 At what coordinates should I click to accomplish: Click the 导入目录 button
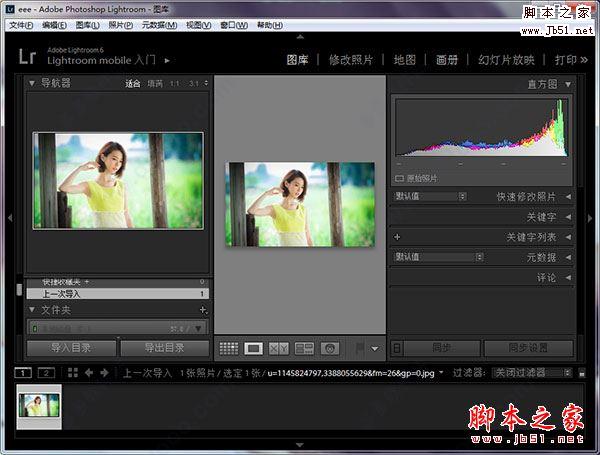[x=69, y=348]
